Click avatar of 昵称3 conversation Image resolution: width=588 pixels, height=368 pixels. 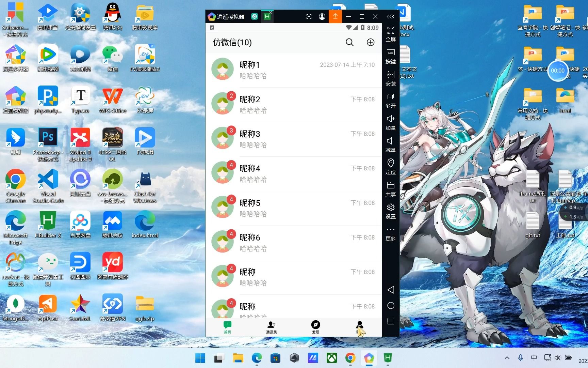(x=222, y=138)
